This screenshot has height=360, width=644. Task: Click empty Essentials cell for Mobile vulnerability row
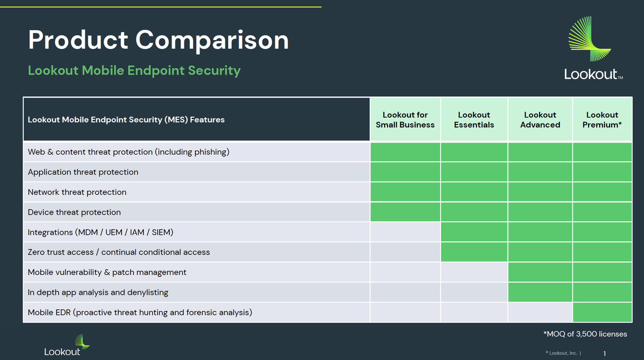474,272
